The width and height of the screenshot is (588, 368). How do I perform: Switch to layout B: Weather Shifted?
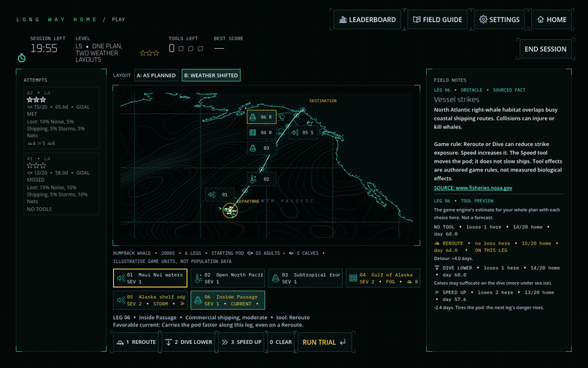tap(211, 75)
